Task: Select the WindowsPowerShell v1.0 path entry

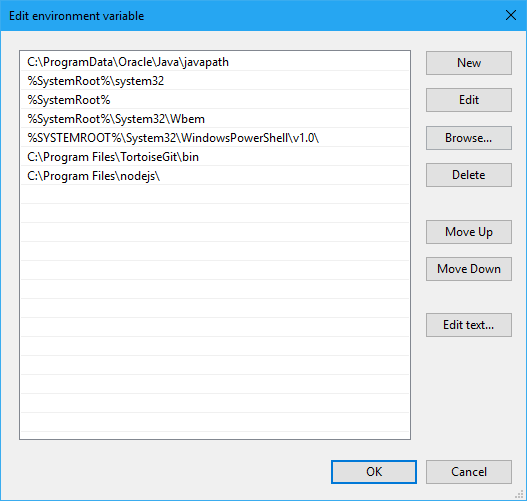Action: [215, 138]
